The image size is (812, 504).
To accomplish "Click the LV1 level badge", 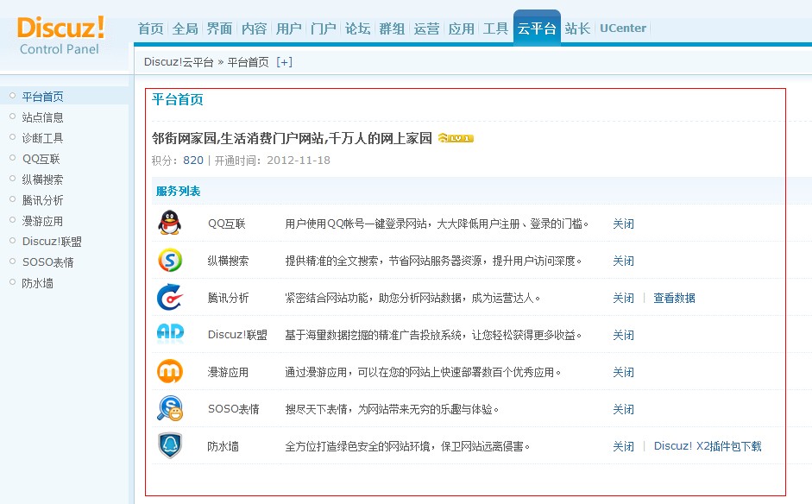I will click(x=456, y=138).
